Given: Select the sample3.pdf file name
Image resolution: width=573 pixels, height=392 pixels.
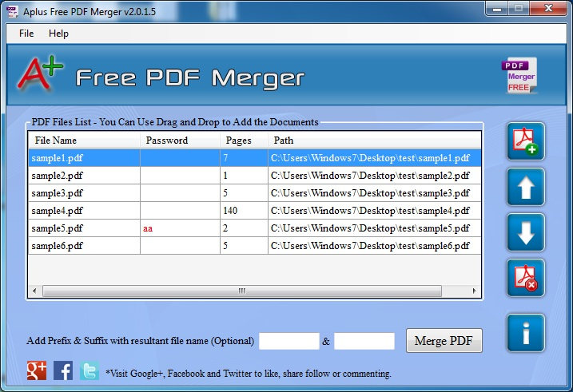Looking at the screenshot, I should click(57, 193).
